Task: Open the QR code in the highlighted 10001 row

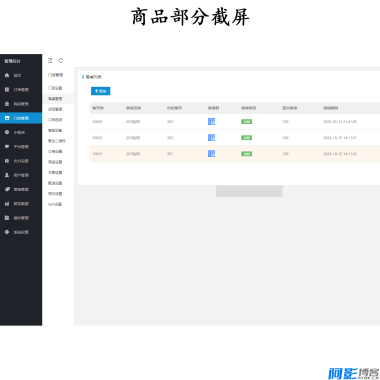Action: [211, 154]
